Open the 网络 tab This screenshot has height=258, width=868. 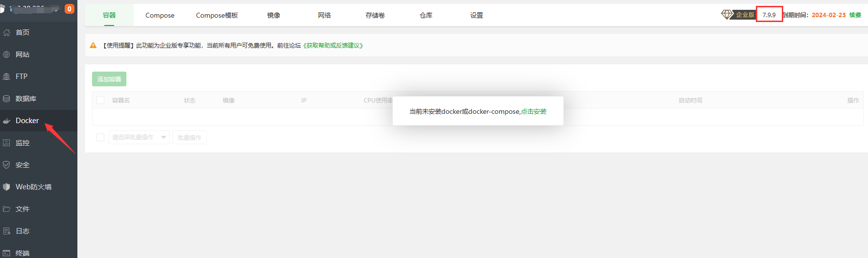tap(324, 15)
